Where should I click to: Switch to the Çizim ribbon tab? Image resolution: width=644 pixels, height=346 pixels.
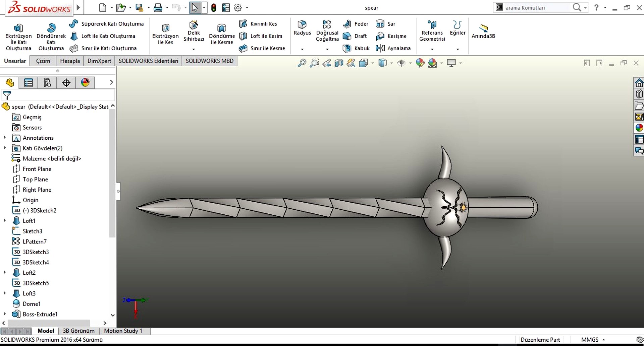tap(43, 61)
